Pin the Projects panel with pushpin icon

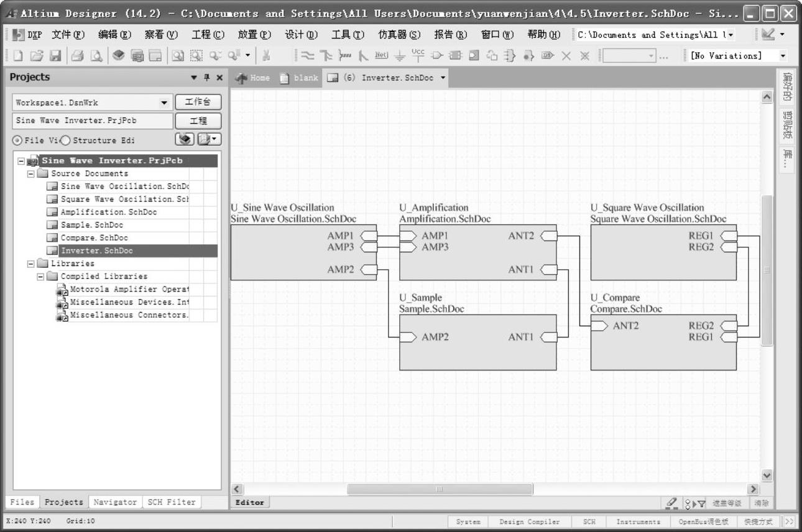pos(207,78)
